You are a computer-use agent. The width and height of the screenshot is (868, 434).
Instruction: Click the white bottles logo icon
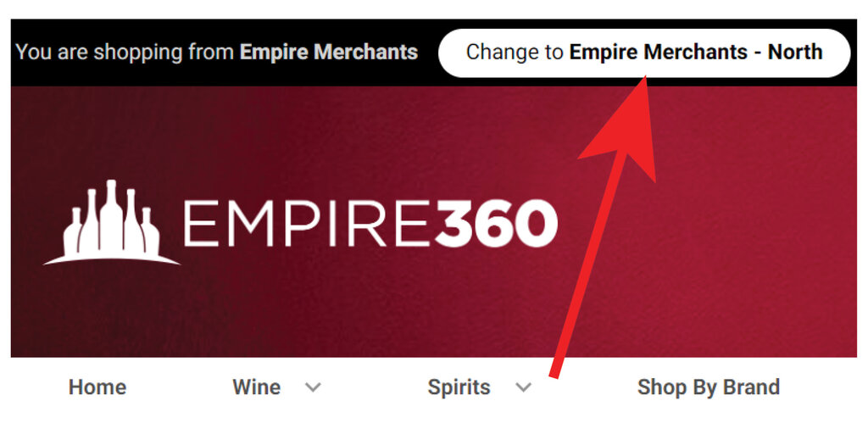111,223
